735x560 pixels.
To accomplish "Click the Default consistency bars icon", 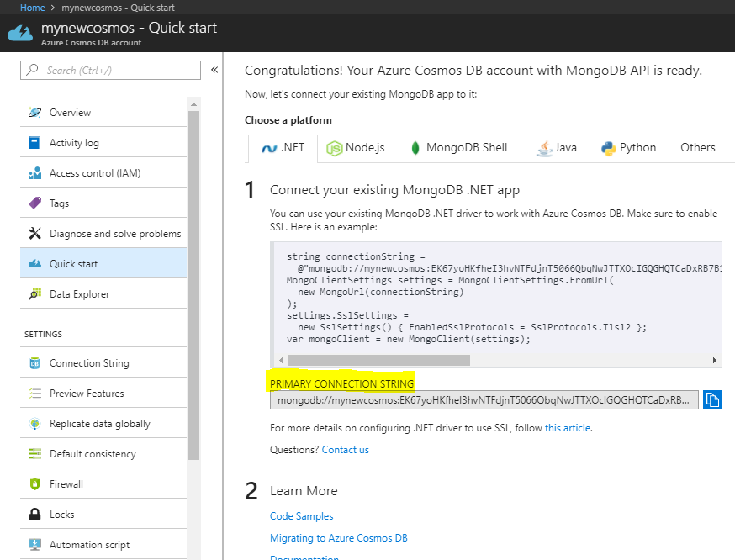I will 34,453.
